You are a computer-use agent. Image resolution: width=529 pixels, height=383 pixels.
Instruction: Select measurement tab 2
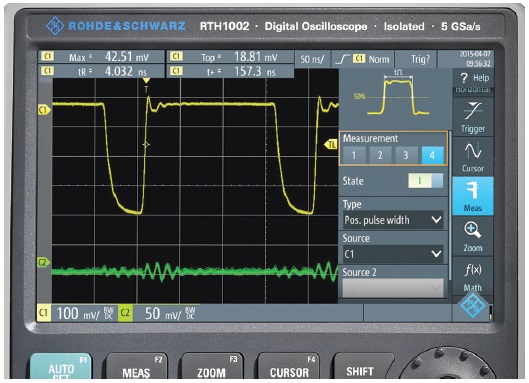coord(380,155)
